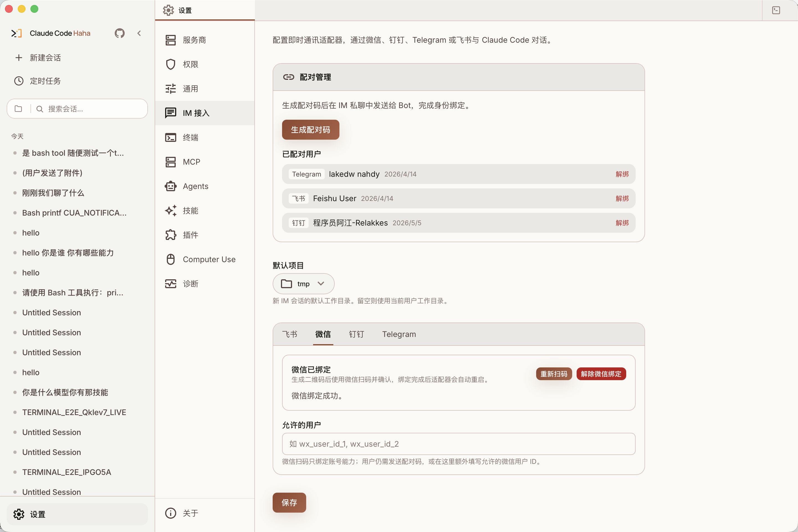Open the Telegram tab
798x532 pixels.
(399, 334)
